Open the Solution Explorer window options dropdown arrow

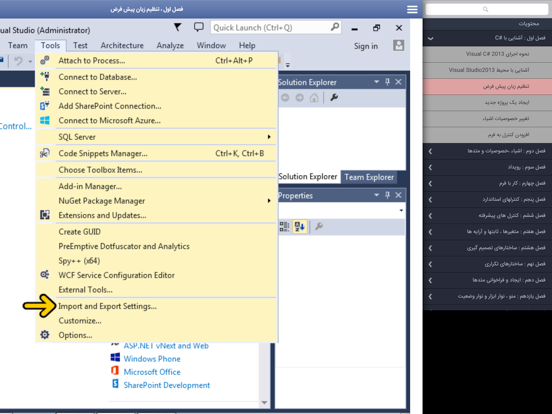(x=376, y=82)
